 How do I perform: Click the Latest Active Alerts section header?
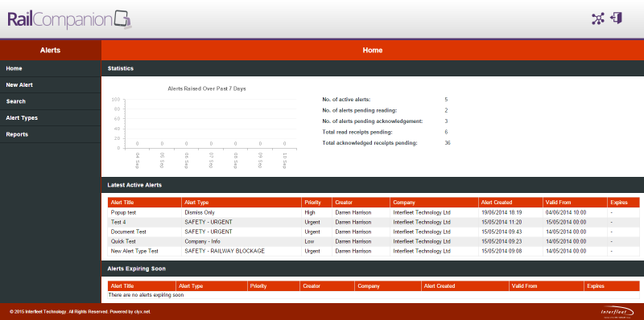click(x=372, y=185)
